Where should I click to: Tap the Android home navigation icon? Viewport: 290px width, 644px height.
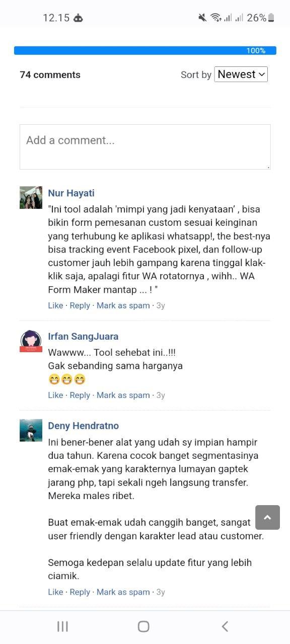pos(143,626)
